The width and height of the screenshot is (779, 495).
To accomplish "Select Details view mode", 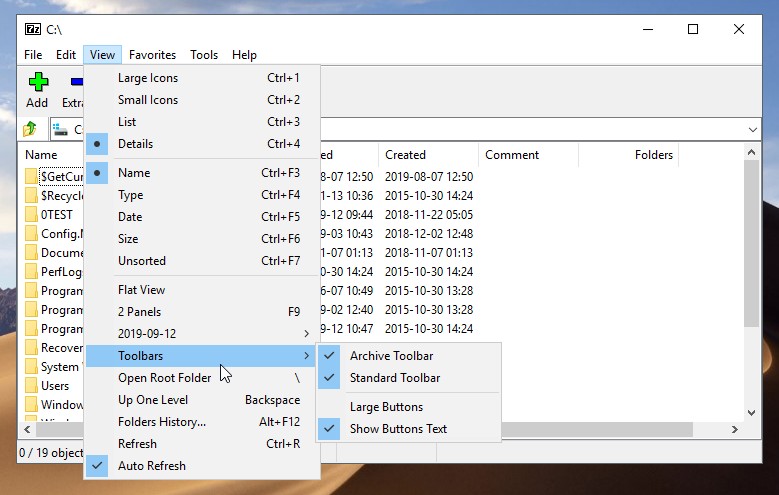I will (x=201, y=144).
